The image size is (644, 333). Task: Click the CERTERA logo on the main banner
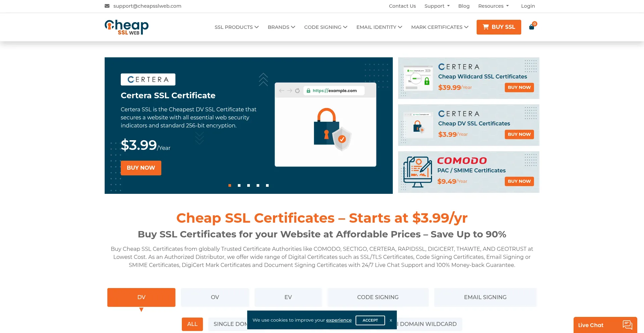coord(148,79)
